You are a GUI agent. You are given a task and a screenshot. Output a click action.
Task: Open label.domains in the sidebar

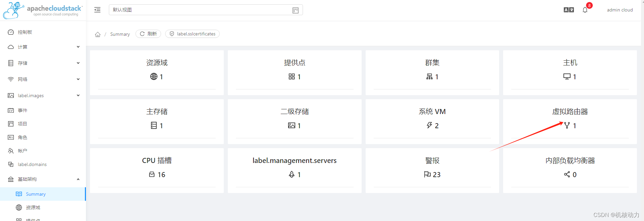pos(43,164)
